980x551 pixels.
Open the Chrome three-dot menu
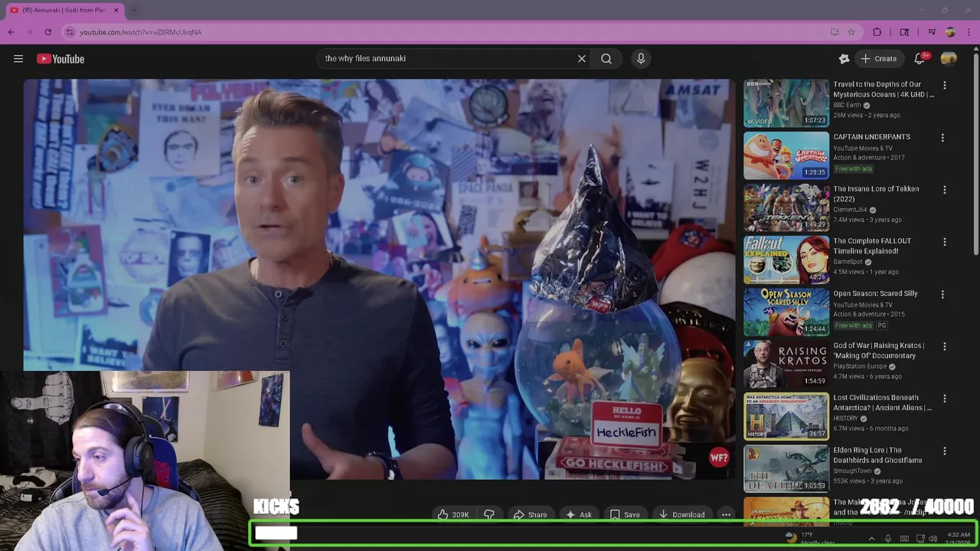point(969,32)
